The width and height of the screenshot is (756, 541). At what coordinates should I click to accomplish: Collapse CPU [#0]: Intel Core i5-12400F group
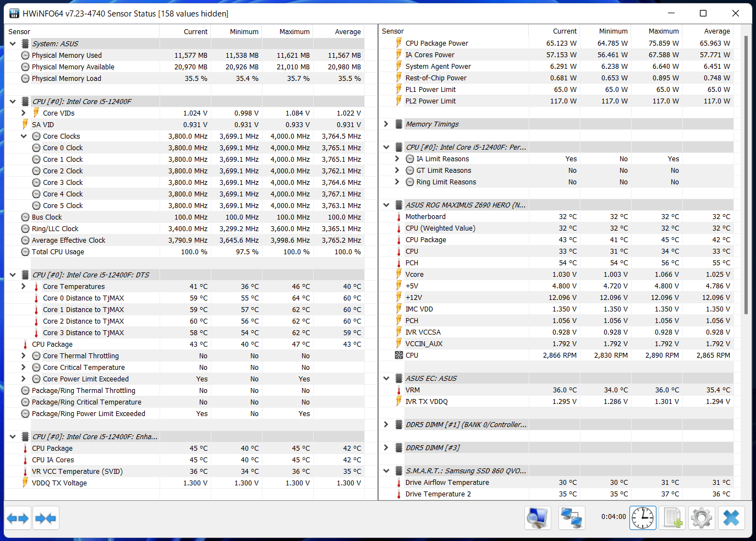(x=13, y=101)
